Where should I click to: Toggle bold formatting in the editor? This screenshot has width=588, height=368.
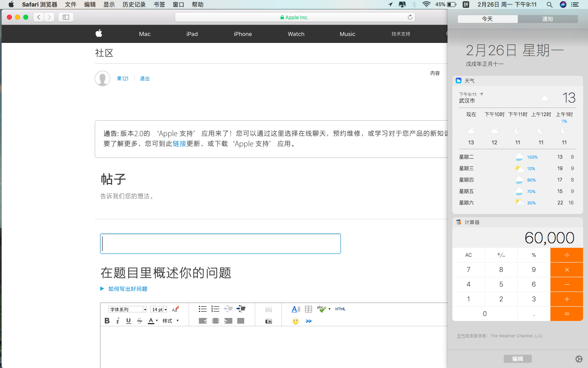click(107, 321)
